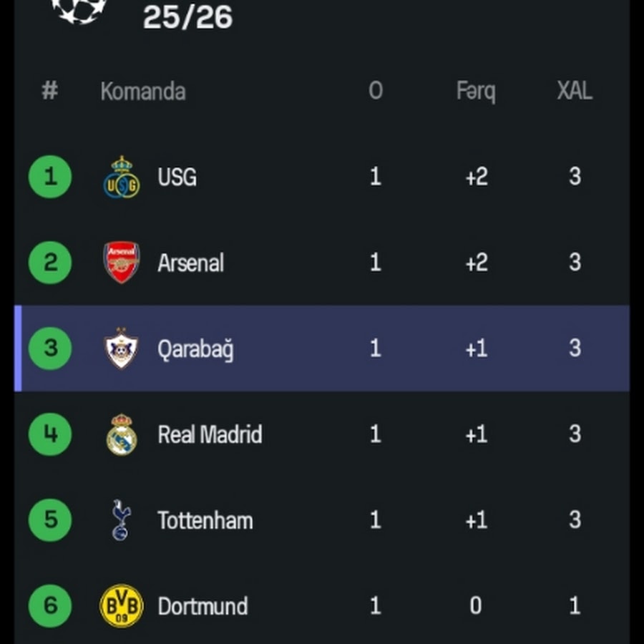Click the Champions League ball logo
The width and height of the screenshot is (644, 644).
tap(79, 9)
